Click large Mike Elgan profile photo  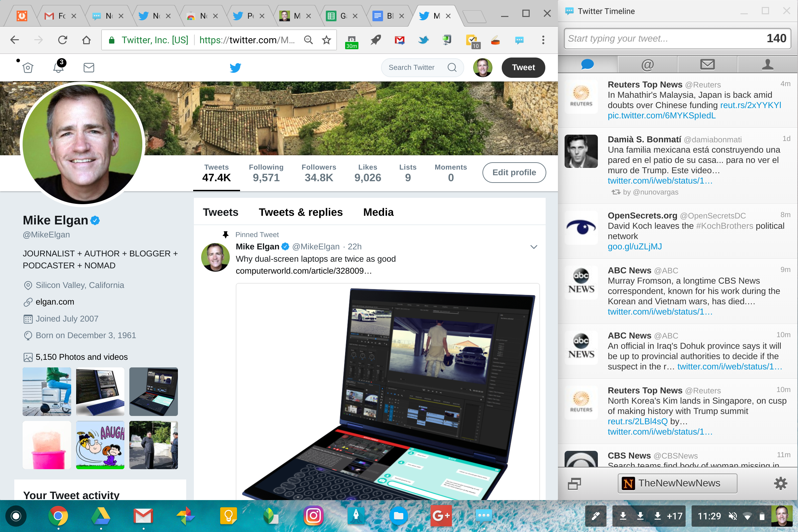(x=82, y=144)
